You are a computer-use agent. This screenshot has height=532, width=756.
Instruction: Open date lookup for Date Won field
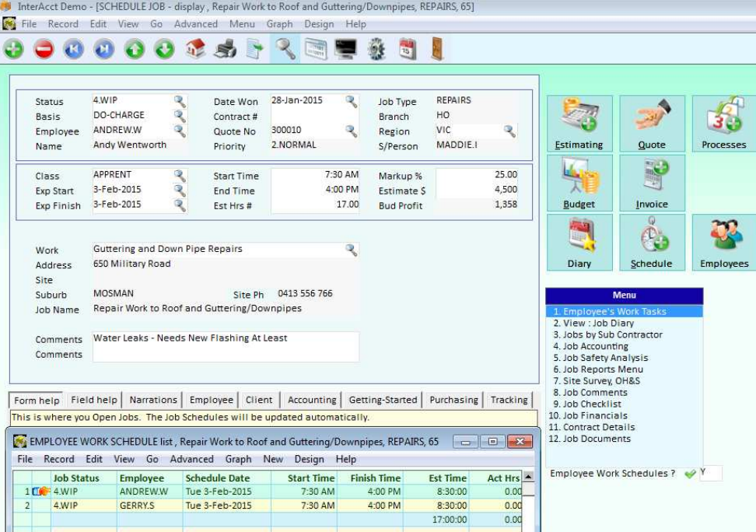click(x=351, y=100)
